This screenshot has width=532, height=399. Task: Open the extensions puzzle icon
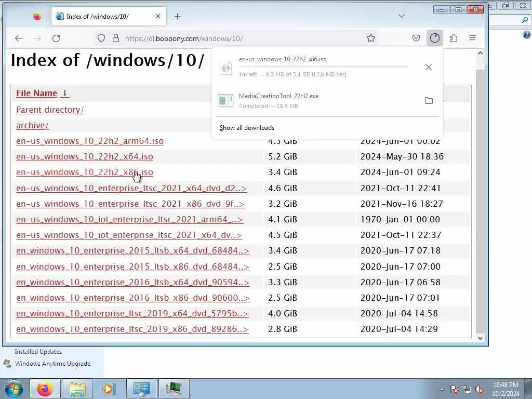454,38
